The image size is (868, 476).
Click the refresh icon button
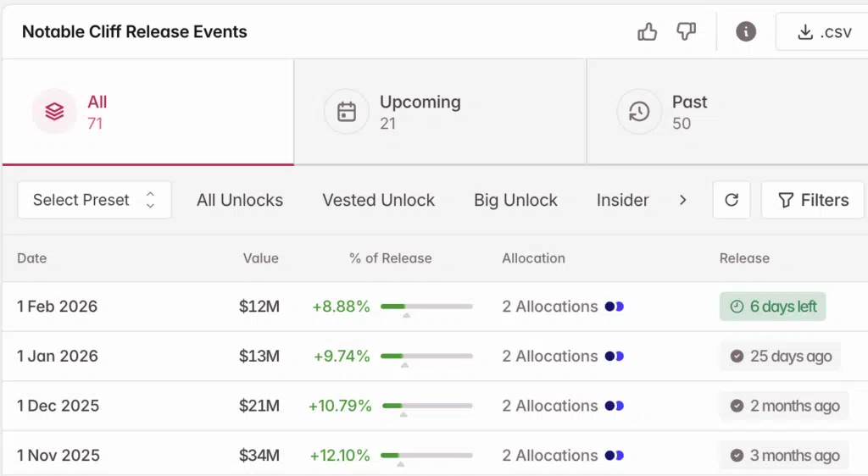pyautogui.click(x=732, y=200)
